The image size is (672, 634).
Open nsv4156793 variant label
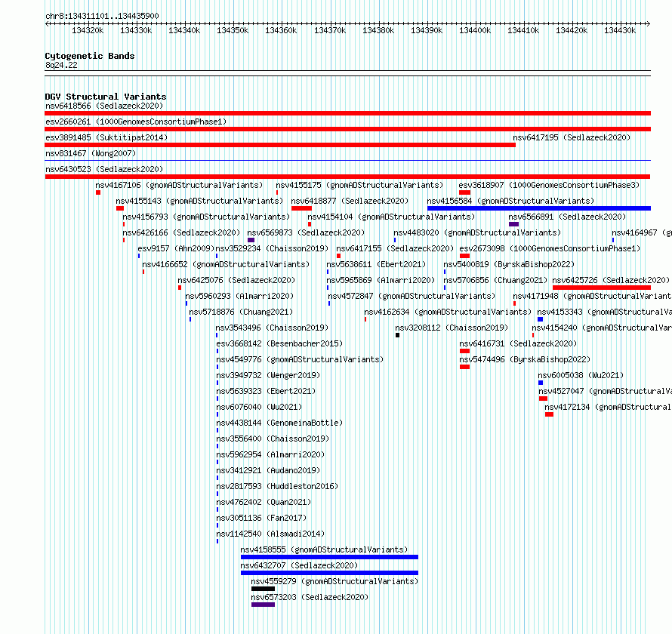pos(206,217)
